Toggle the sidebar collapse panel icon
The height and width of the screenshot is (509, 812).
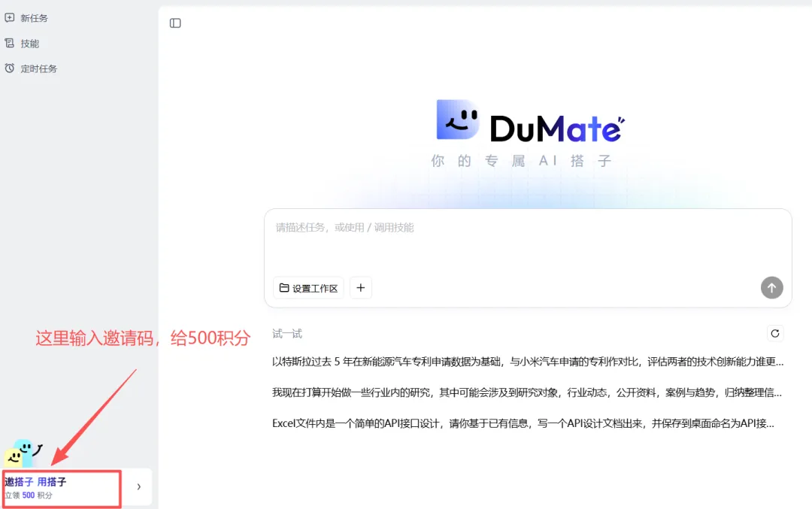(x=175, y=23)
